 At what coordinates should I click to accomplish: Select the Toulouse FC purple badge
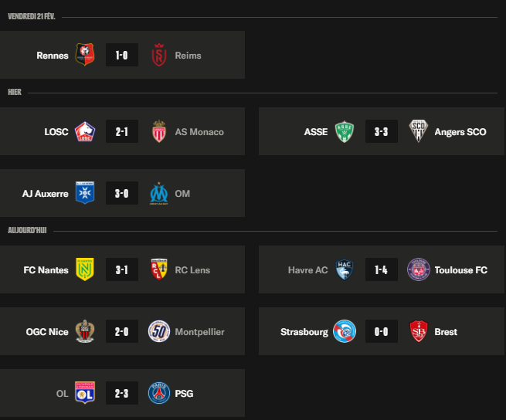[419, 270]
